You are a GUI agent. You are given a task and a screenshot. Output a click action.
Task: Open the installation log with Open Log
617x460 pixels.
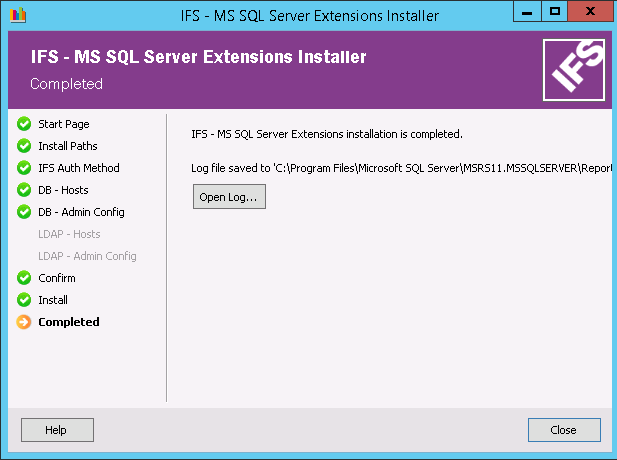(229, 197)
